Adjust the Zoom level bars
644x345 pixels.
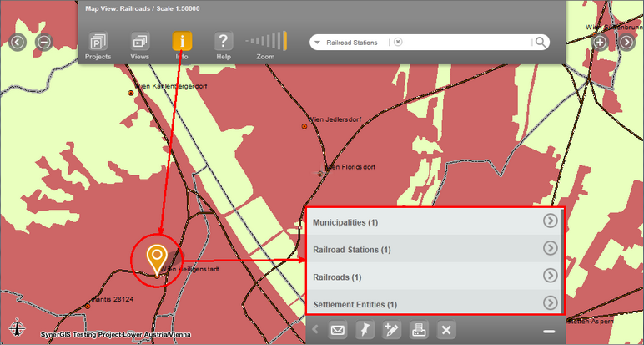pyautogui.click(x=266, y=41)
